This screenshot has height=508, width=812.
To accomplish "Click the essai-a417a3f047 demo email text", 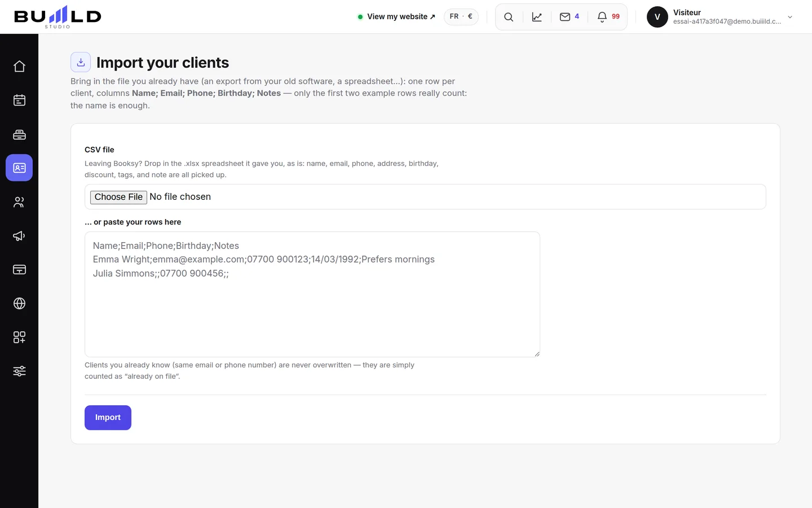I will pyautogui.click(x=727, y=21).
